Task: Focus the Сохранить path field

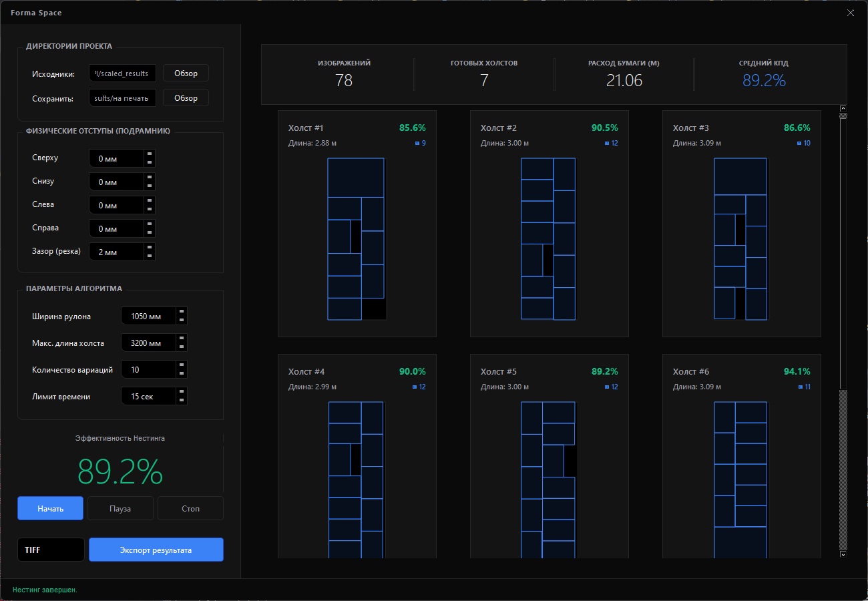Action: [x=123, y=97]
